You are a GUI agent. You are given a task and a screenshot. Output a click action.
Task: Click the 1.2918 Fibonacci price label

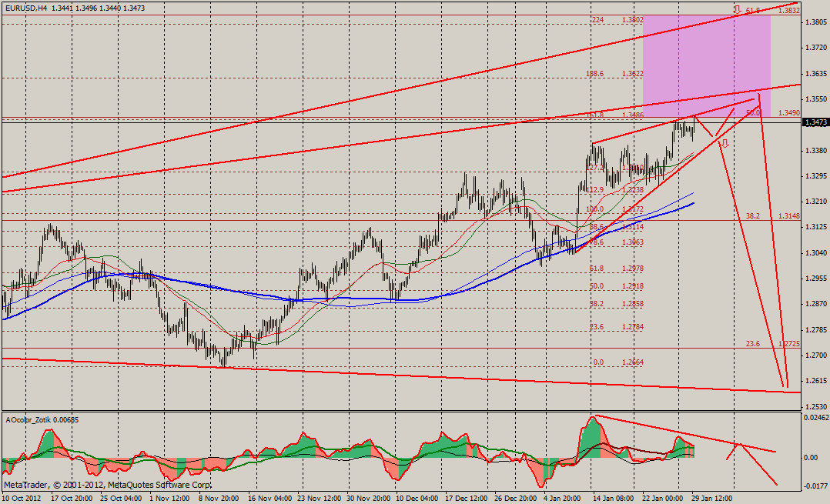click(x=633, y=287)
